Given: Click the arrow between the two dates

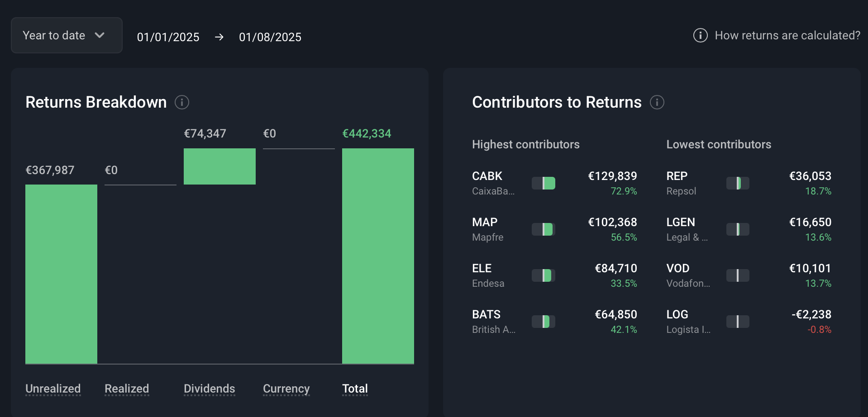Looking at the screenshot, I should point(219,37).
